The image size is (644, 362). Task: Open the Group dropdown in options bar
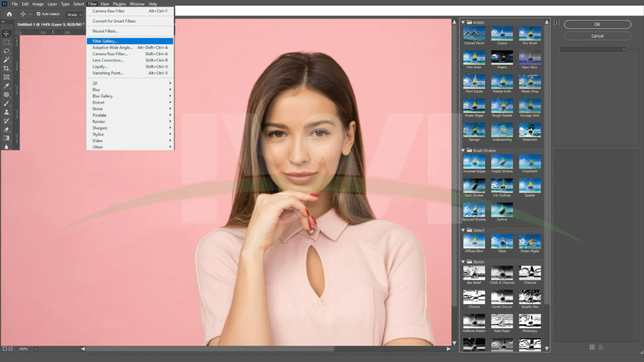[74, 14]
